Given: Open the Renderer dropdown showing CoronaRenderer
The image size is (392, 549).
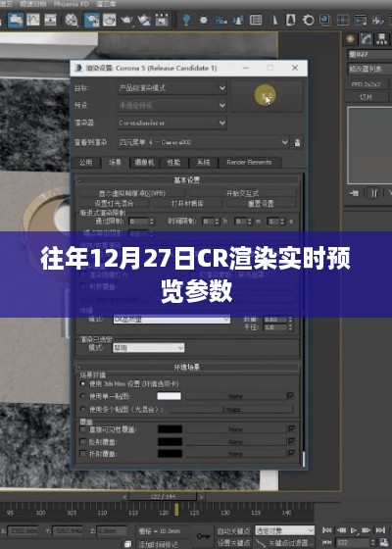Looking at the screenshot, I should 172,123.
